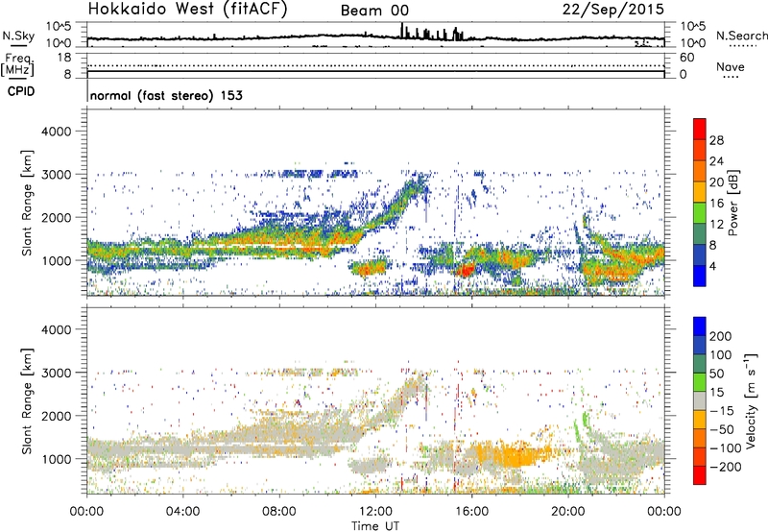The height and width of the screenshot is (532, 768).
Task: Click the yellow-orange segment of the velocity colorbar
Action: point(700,420)
